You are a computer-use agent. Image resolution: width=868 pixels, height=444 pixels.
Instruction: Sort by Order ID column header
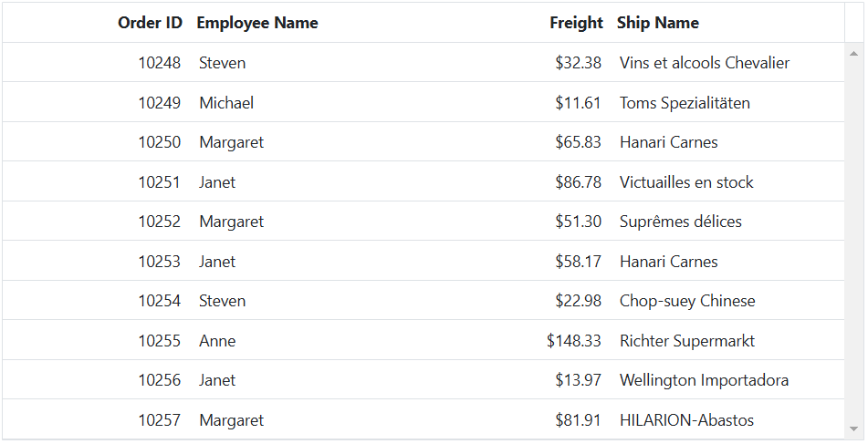point(150,23)
